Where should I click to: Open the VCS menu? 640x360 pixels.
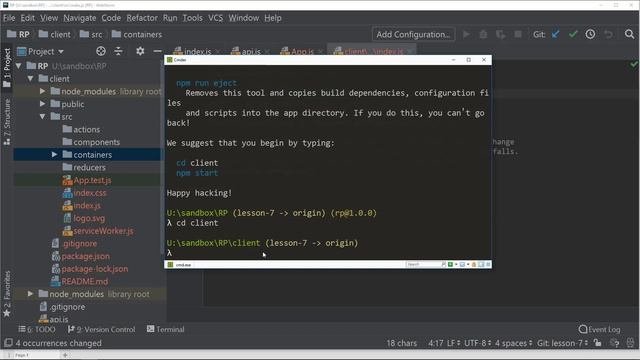216,18
